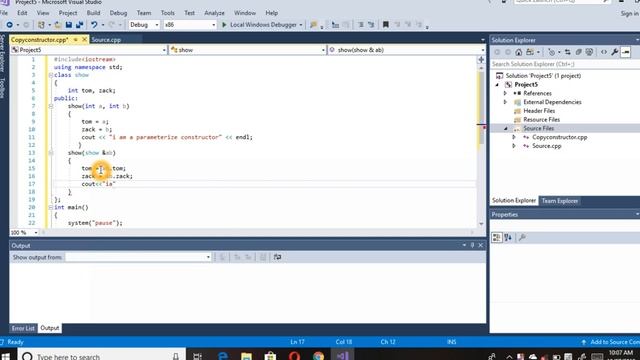
Task: Click the Categorized icon in Properties panel
Action: tap(497, 238)
